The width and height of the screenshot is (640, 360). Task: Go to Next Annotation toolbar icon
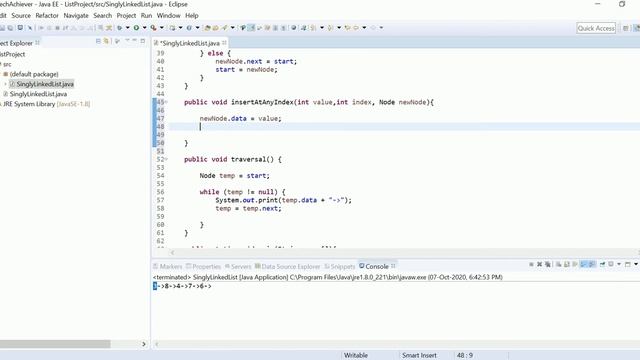pos(313,28)
